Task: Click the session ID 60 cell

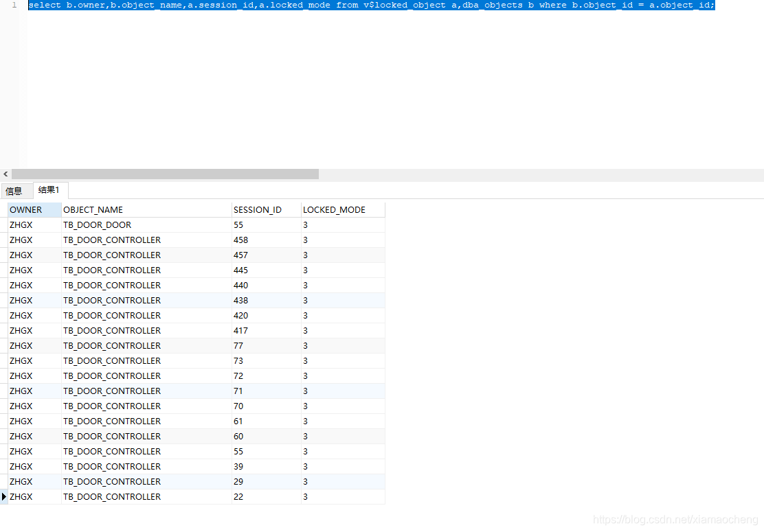Action: point(266,436)
